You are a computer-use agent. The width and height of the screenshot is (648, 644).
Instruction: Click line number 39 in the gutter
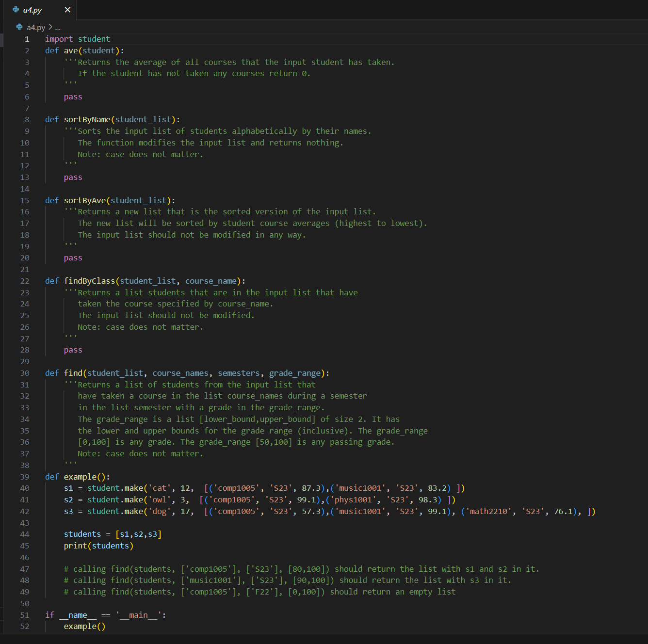click(x=25, y=477)
